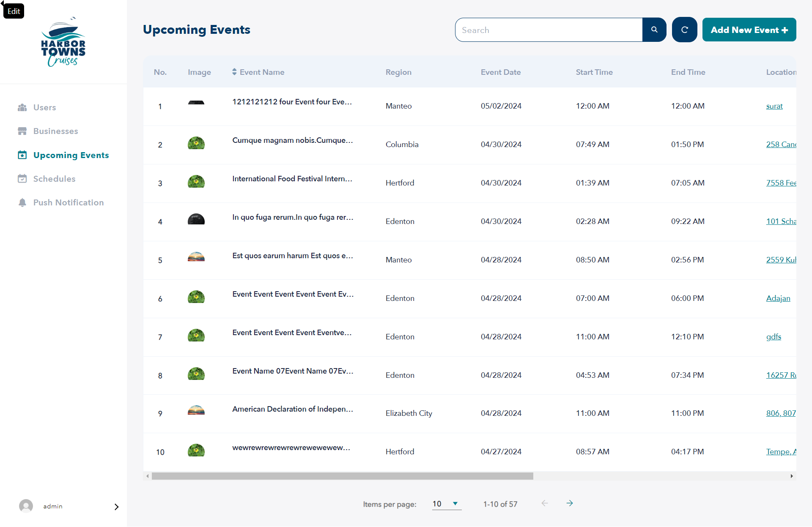Click the '1-10 of 57' pagination text
Screen dimensions: 812x527
[500, 504]
